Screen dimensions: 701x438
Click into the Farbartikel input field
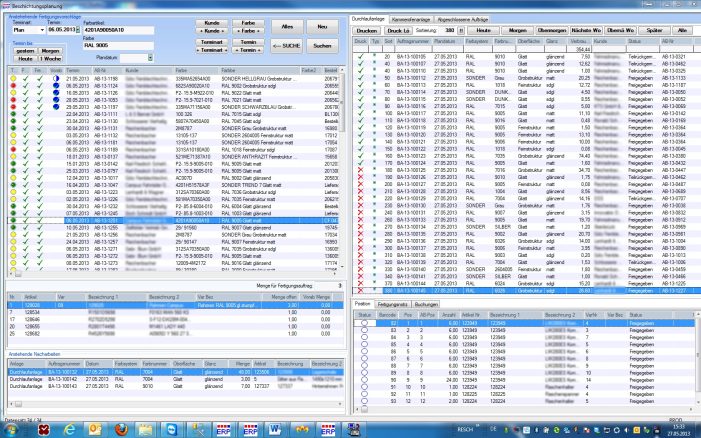pos(118,30)
